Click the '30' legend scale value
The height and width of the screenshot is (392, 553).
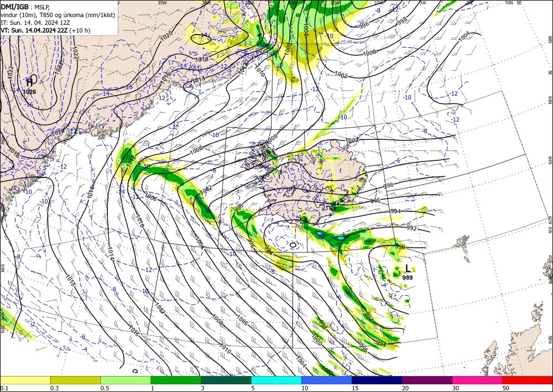click(456, 388)
